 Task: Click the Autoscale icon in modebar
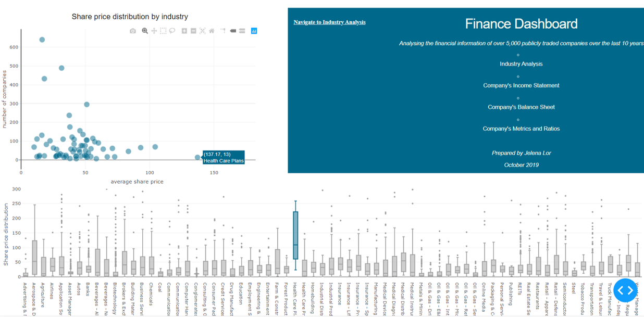[203, 31]
